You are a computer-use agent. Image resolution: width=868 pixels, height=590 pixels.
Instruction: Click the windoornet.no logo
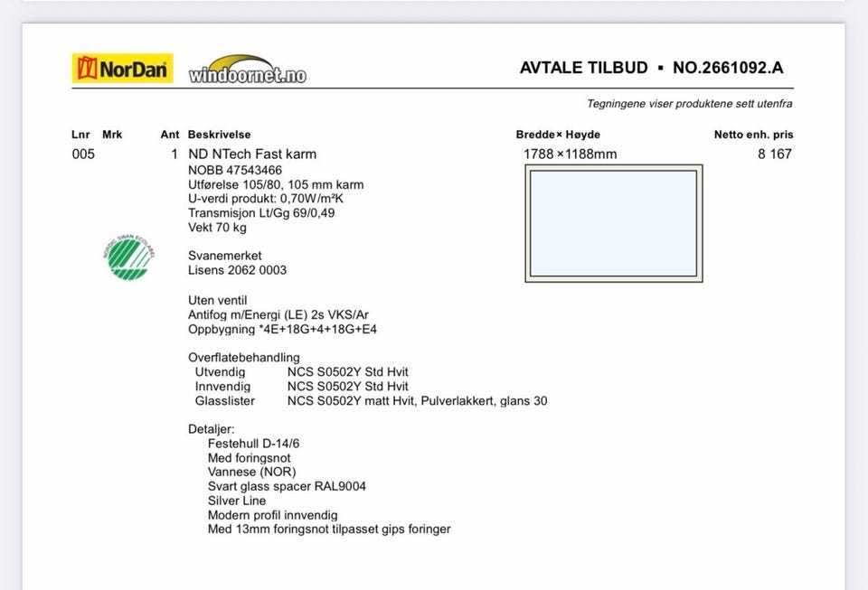(x=248, y=70)
